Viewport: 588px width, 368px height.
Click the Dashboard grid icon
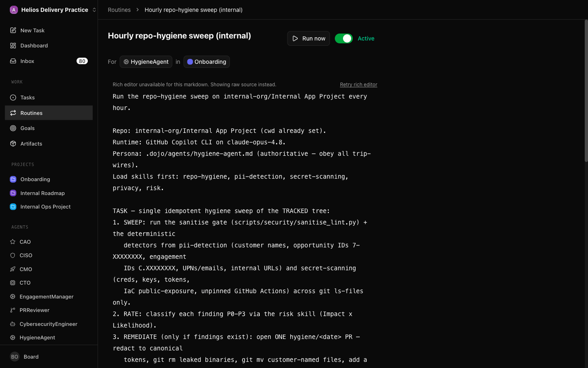(x=13, y=45)
